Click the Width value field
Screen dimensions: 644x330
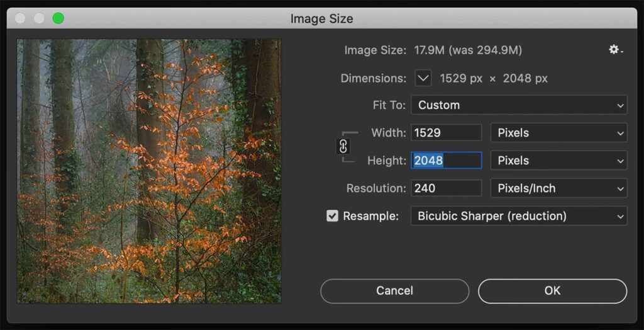tap(446, 133)
